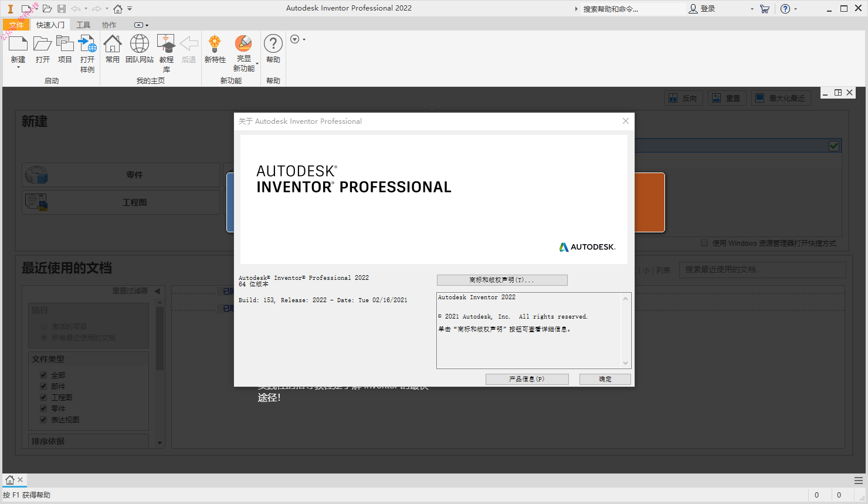This screenshot has height=504, width=868.
Task: Select the 激活的项目 radio button
Action: pos(44,326)
